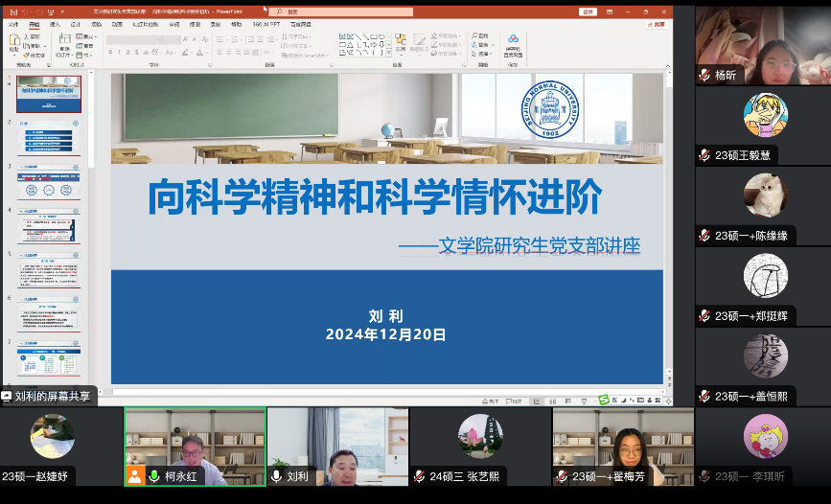Toggle bold formatting in the font group

110,53
